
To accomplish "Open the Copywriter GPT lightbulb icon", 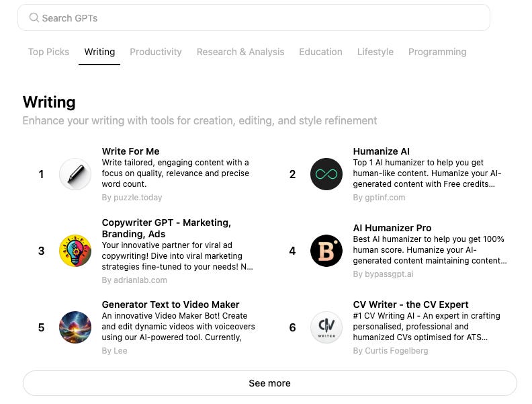I will pos(75,251).
